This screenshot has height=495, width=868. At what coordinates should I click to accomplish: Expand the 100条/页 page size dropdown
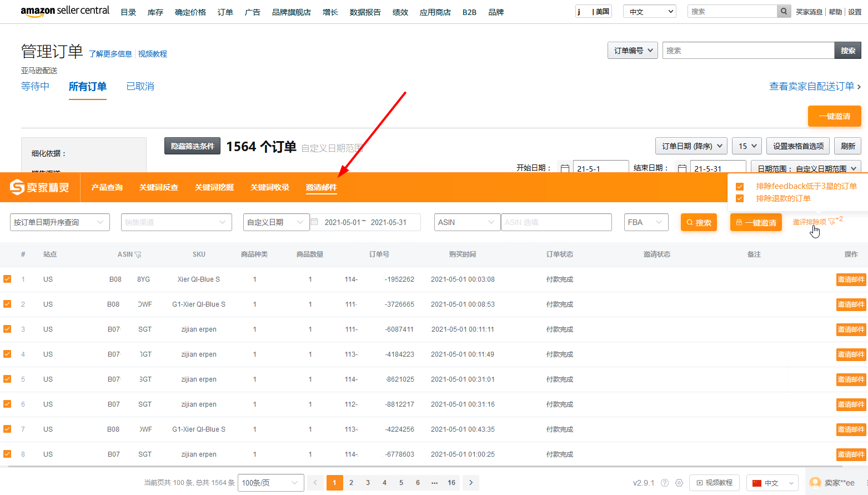(270, 483)
